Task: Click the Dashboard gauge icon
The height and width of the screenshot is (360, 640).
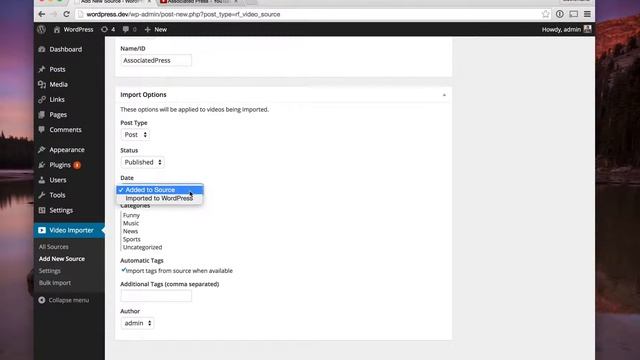Action: (x=42, y=49)
